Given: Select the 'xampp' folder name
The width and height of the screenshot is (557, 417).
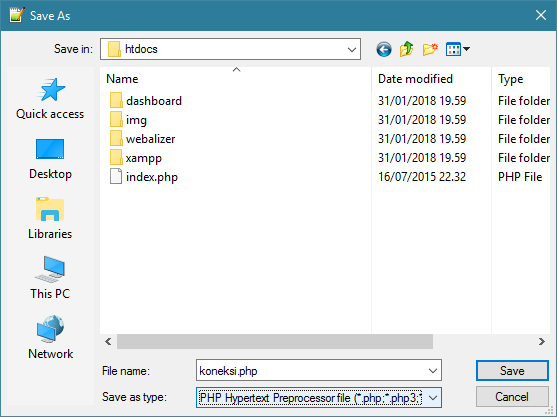Looking at the screenshot, I should pos(144,158).
